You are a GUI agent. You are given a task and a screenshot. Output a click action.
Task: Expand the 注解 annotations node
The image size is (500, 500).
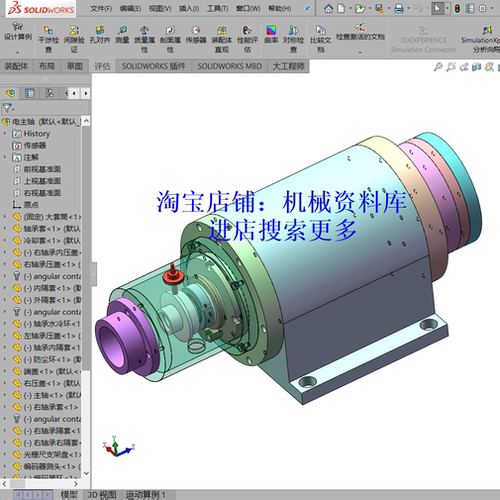coord(5,157)
